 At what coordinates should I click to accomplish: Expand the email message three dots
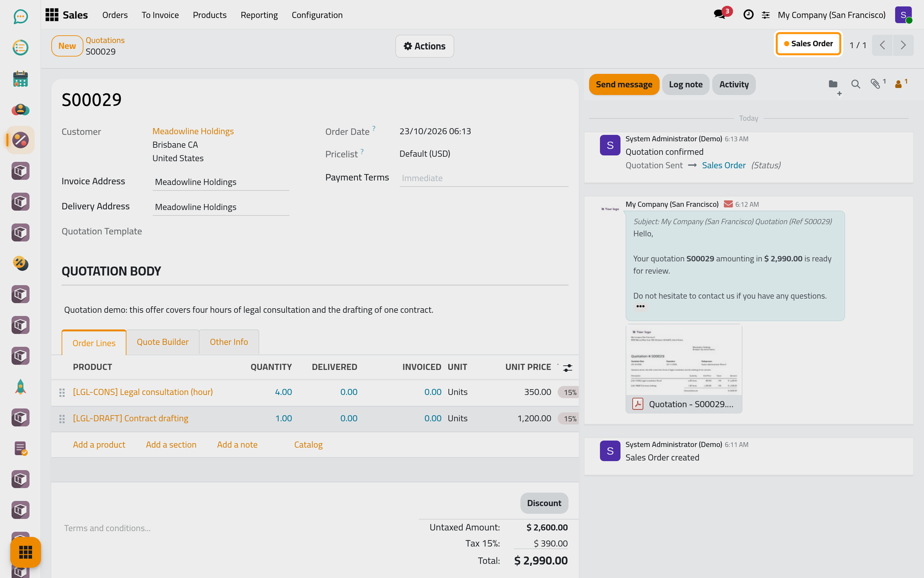pos(640,306)
